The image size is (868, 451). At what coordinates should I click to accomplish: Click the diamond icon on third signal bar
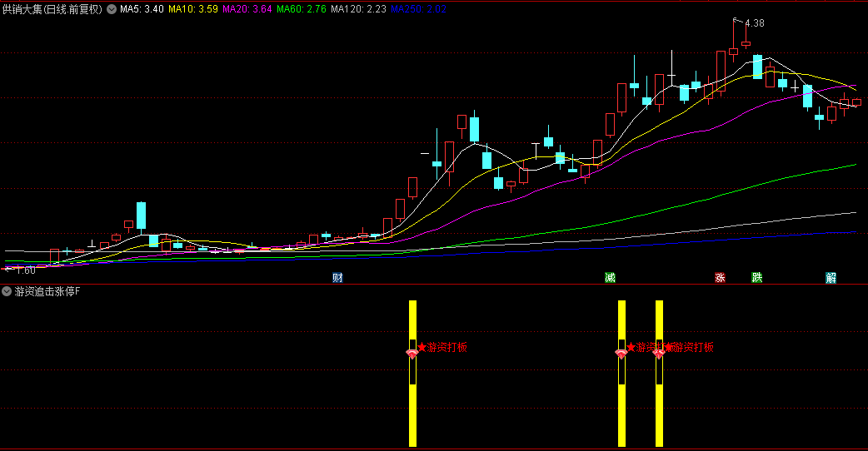(659, 354)
